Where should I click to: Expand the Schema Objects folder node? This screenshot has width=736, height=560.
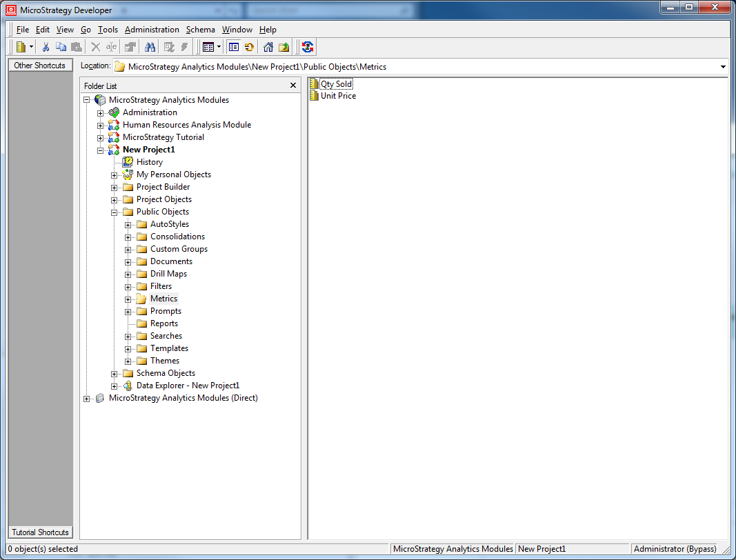[115, 374]
